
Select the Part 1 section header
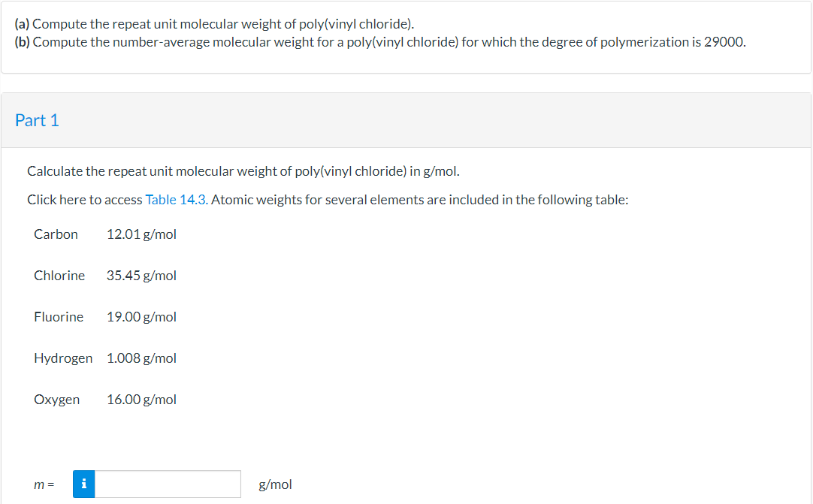37,120
